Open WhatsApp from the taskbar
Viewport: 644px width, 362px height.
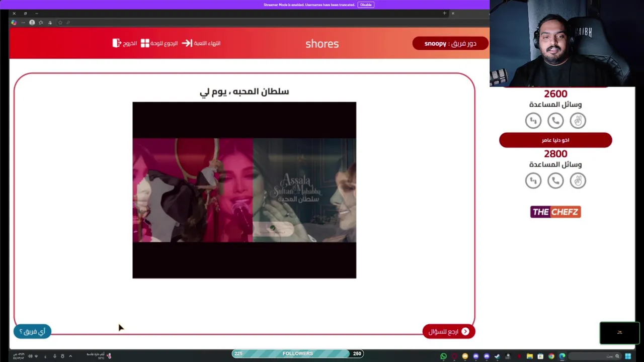click(x=443, y=356)
